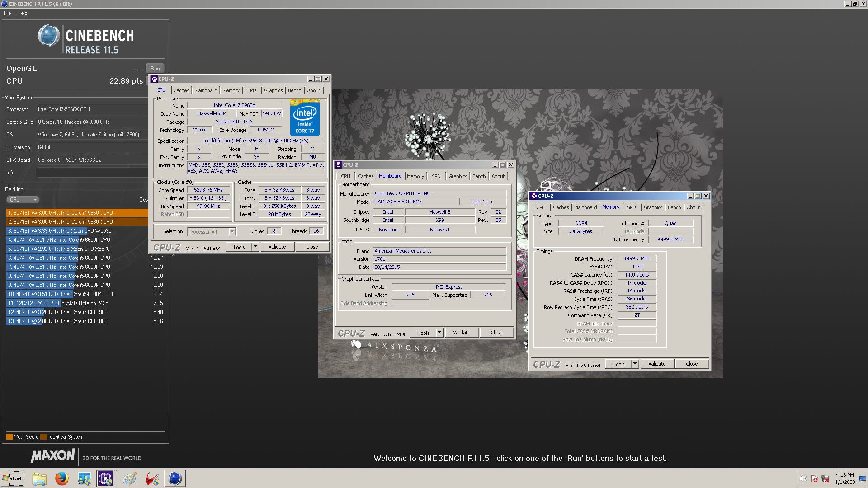Click Validate in the CPU-Z Memory window
This screenshot has width=868, height=488.
(657, 364)
